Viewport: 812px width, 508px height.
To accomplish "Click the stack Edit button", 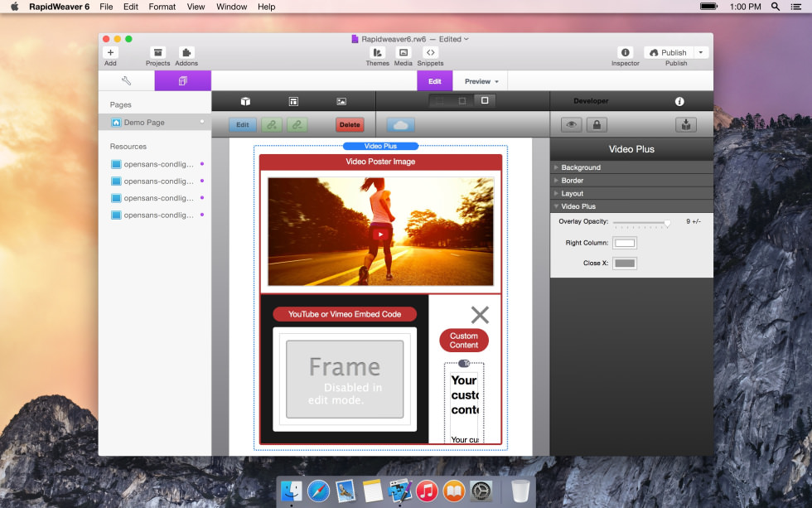I will click(x=242, y=125).
